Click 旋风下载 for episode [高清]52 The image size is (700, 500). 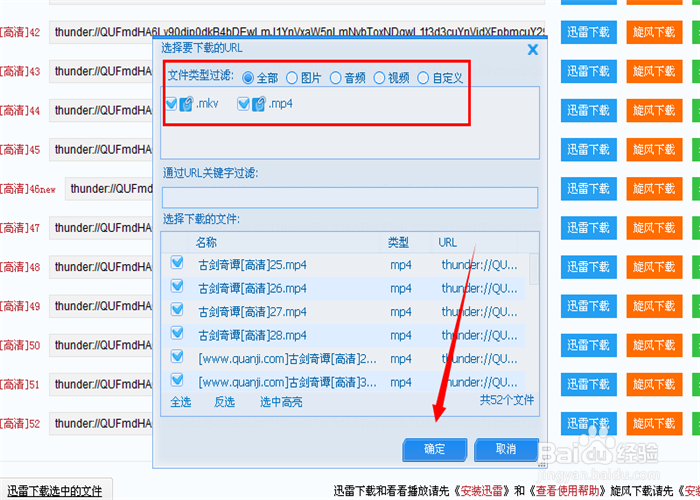pos(654,424)
